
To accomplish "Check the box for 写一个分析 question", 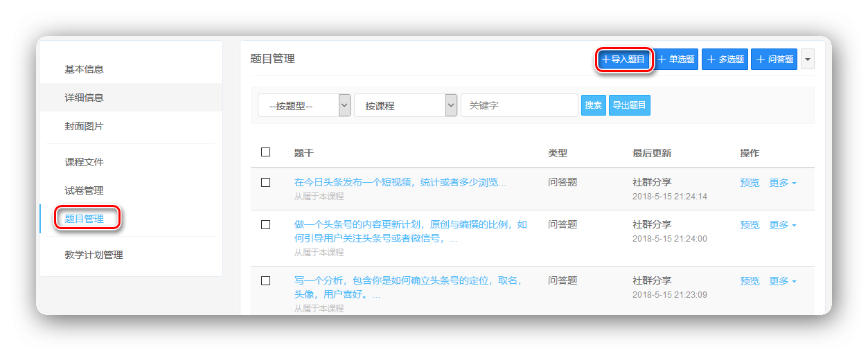I will coord(265,281).
